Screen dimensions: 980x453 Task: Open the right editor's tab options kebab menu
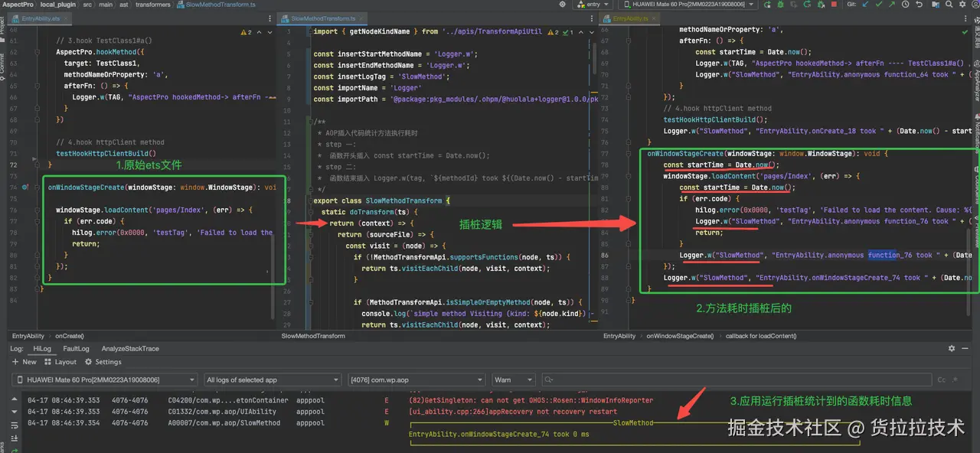(x=965, y=18)
